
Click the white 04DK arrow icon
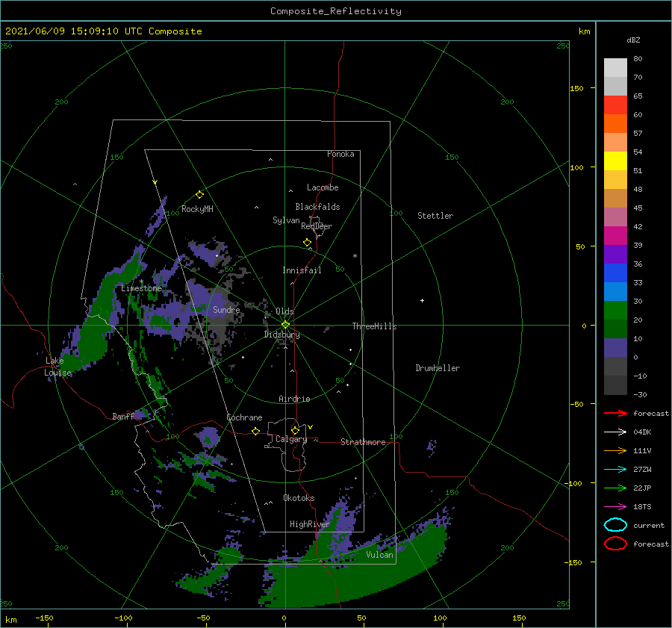[x=615, y=432]
